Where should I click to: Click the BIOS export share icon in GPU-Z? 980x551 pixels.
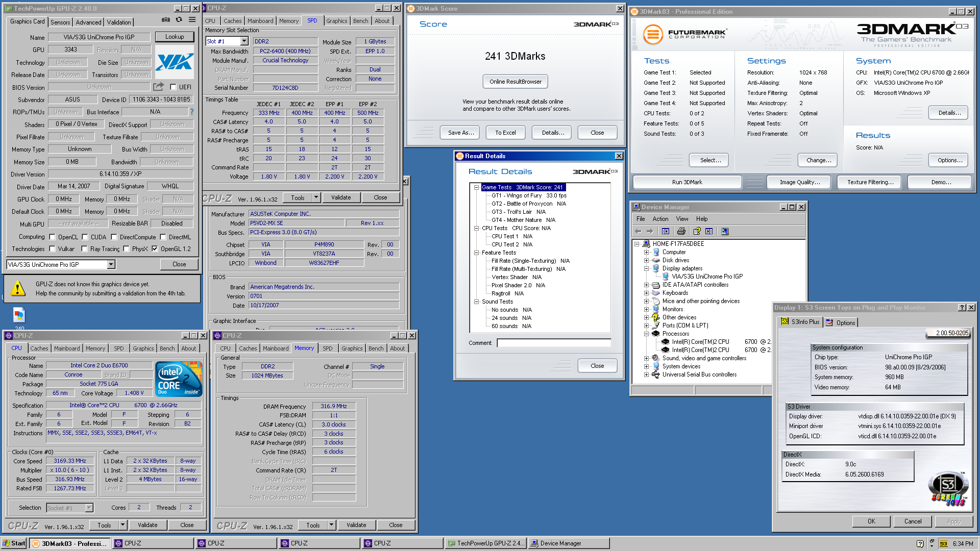point(159,87)
